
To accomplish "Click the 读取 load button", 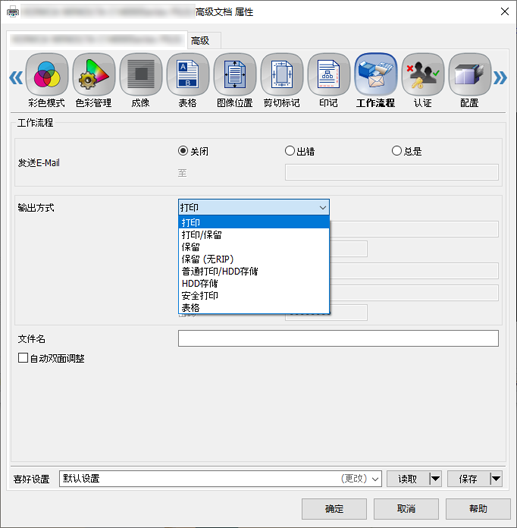I will click(x=408, y=478).
